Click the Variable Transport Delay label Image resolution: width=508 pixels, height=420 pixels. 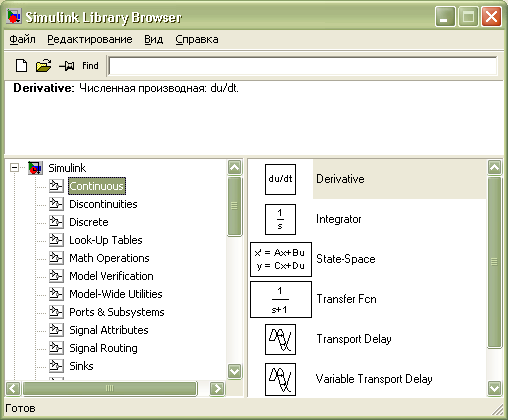(374, 379)
